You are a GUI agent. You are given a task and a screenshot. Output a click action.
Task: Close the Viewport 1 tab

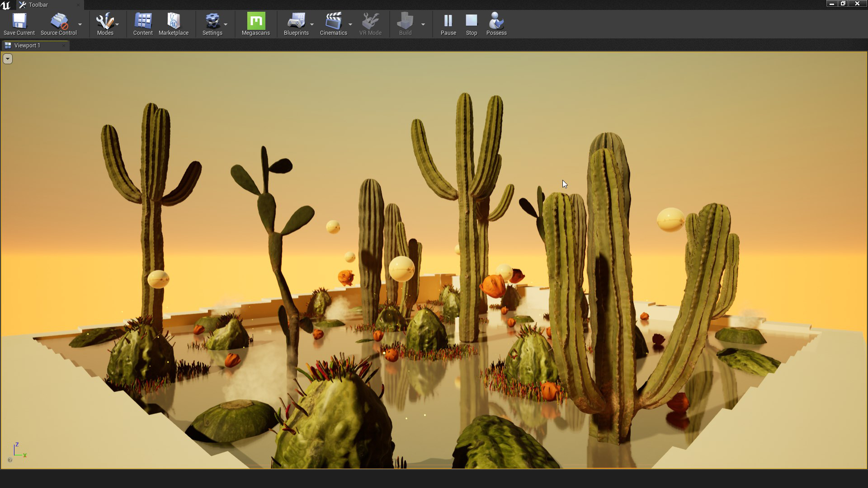[64, 46]
